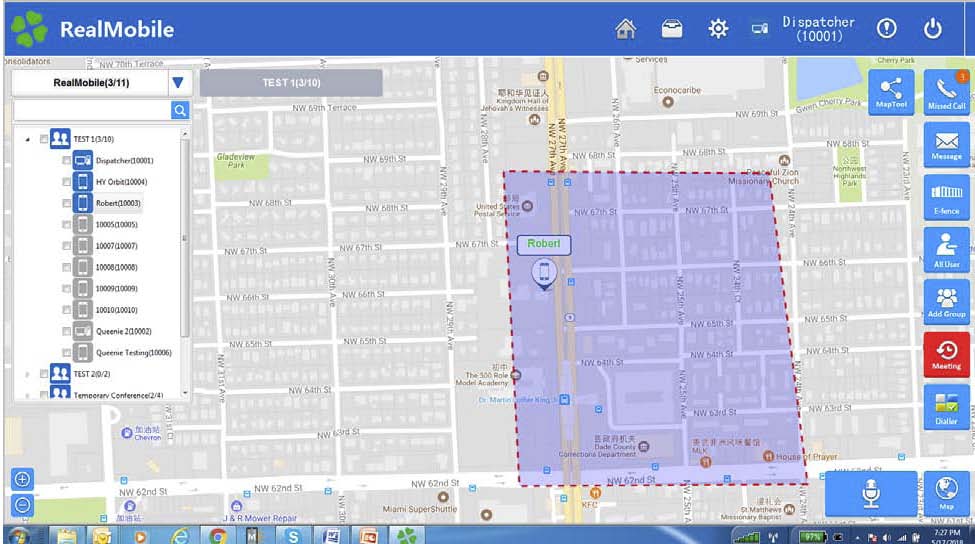This screenshot has width=975, height=544.
Task: Open the briefcase icon in header
Action: click(672, 29)
